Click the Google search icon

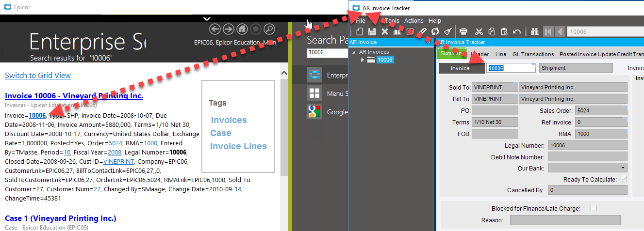(x=314, y=112)
